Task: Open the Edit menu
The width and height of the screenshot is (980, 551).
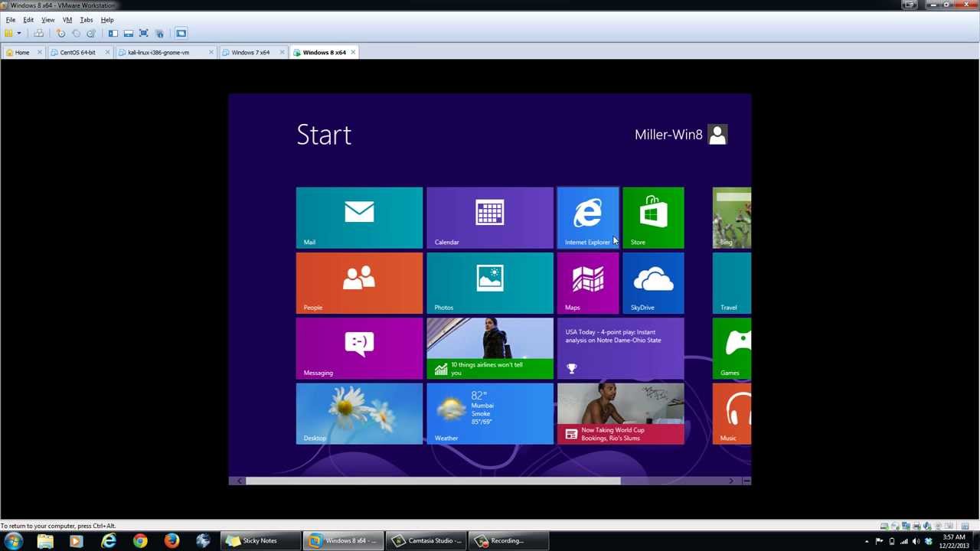Action: pos(28,20)
